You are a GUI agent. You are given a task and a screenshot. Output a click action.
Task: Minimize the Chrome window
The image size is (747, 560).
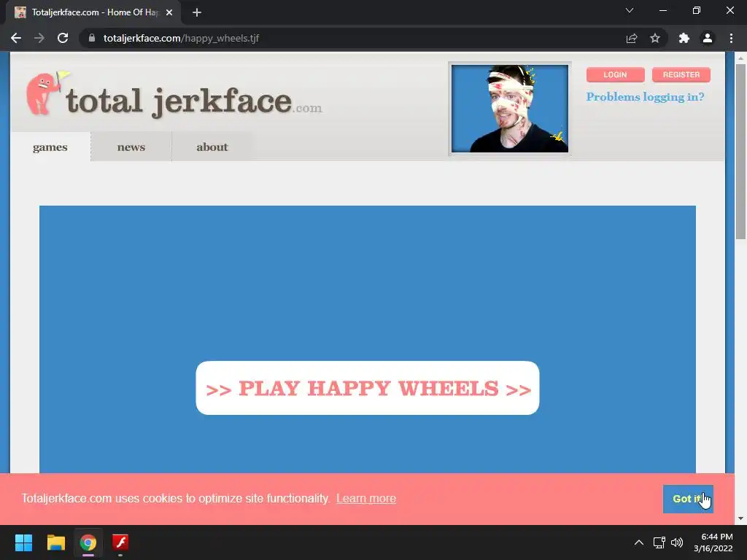pyautogui.click(x=662, y=10)
